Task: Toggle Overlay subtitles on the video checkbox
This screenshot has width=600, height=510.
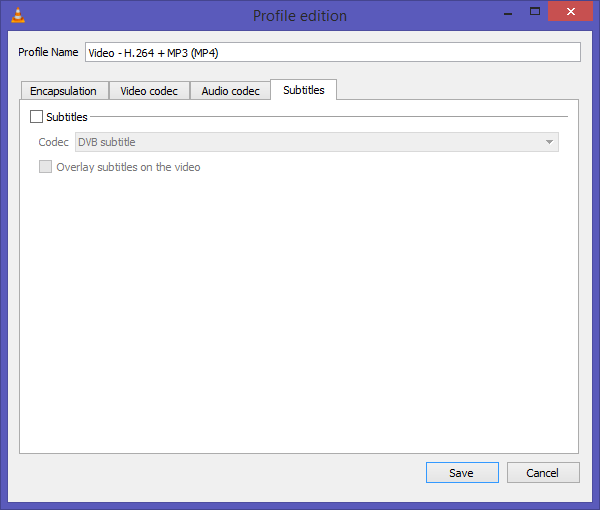Action: 46,167
